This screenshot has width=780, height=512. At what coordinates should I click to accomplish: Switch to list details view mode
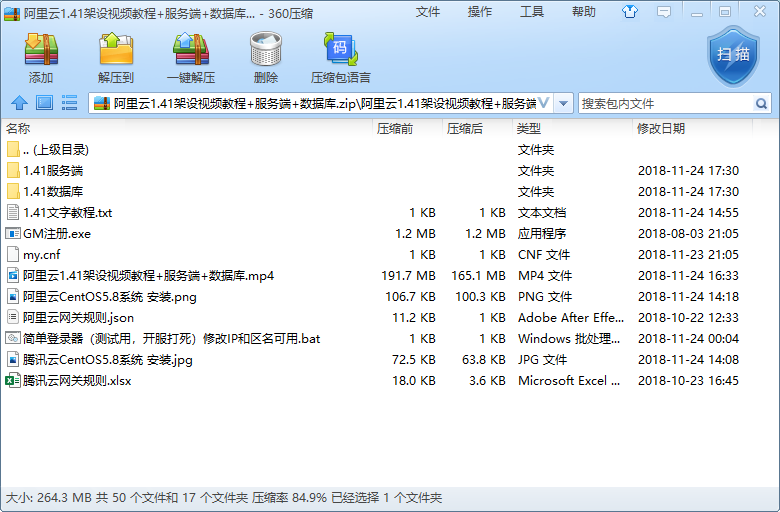[x=69, y=103]
